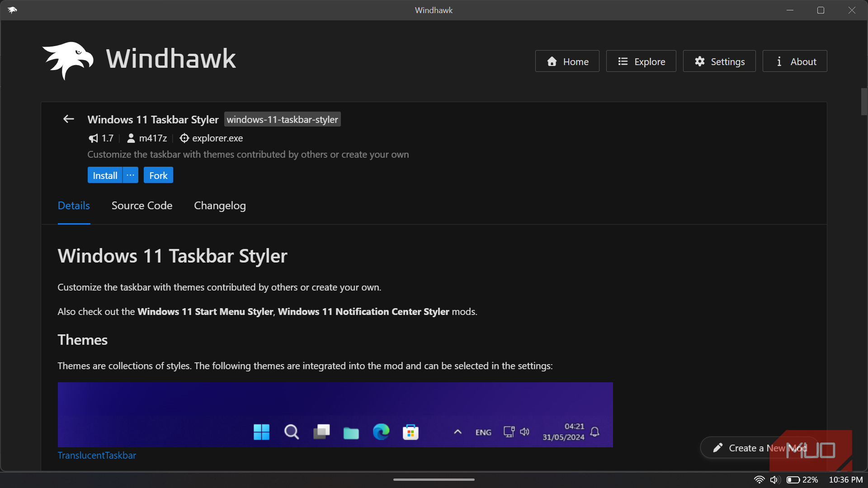Click the Create a New Mod button
Viewport: 868px width, 488px height.
point(759,448)
